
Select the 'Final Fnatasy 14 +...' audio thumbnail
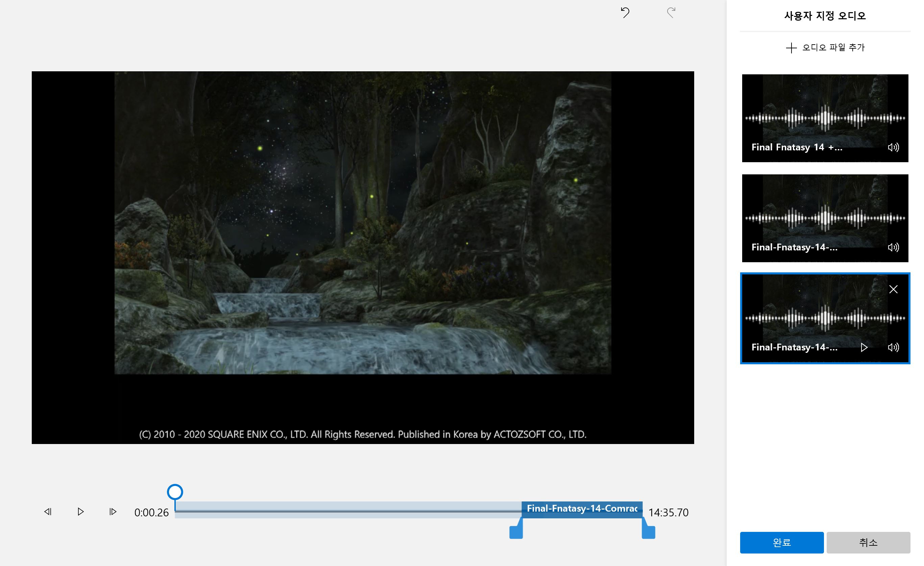pos(825,118)
